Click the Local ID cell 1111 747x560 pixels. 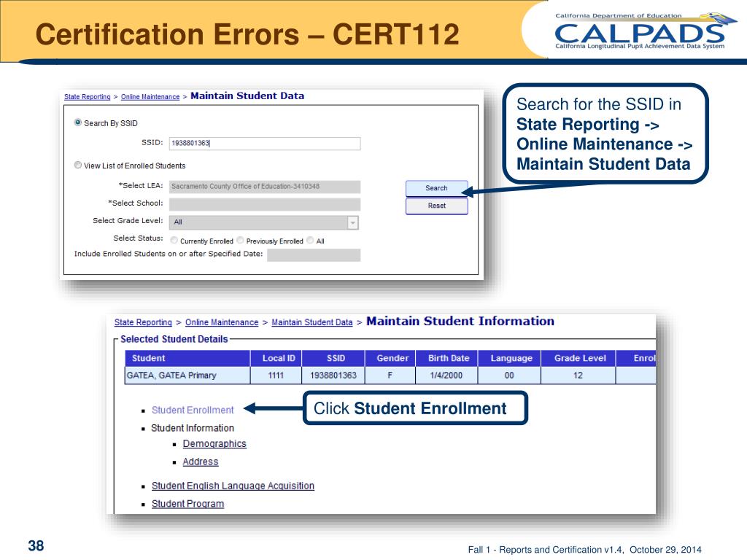276,376
